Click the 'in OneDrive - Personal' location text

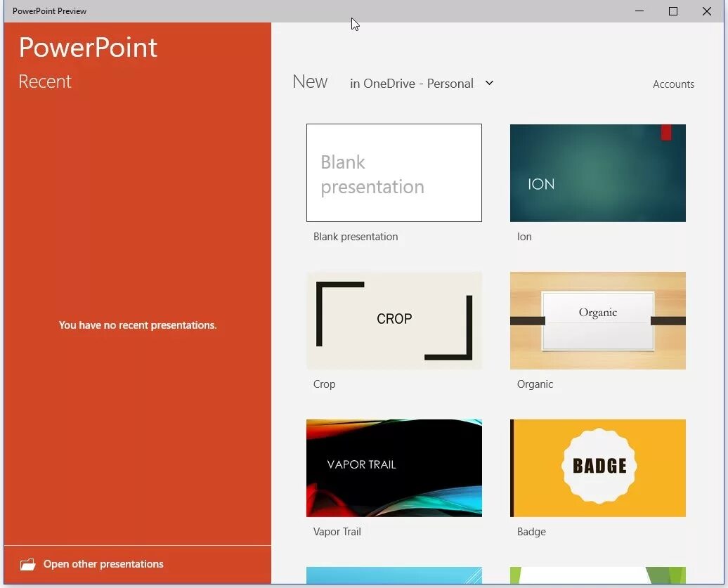point(411,84)
